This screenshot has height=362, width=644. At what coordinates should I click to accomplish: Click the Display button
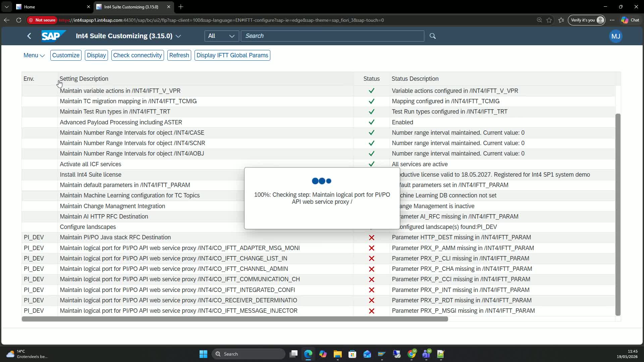coord(96,55)
